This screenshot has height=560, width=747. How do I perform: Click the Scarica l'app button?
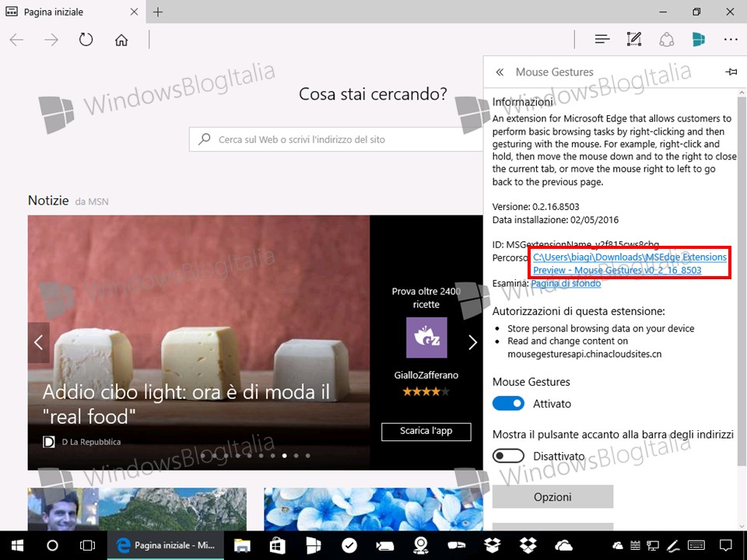point(426,431)
